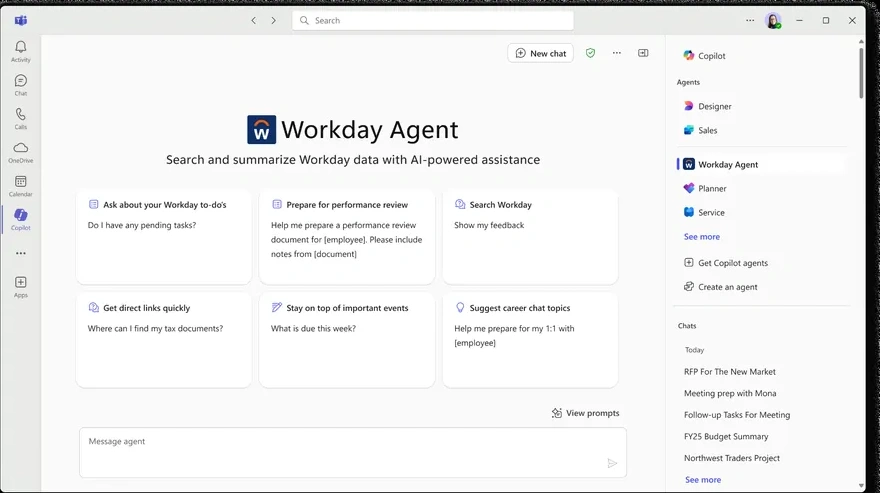Start a New chat
This screenshot has width=880, height=493.
(540, 53)
